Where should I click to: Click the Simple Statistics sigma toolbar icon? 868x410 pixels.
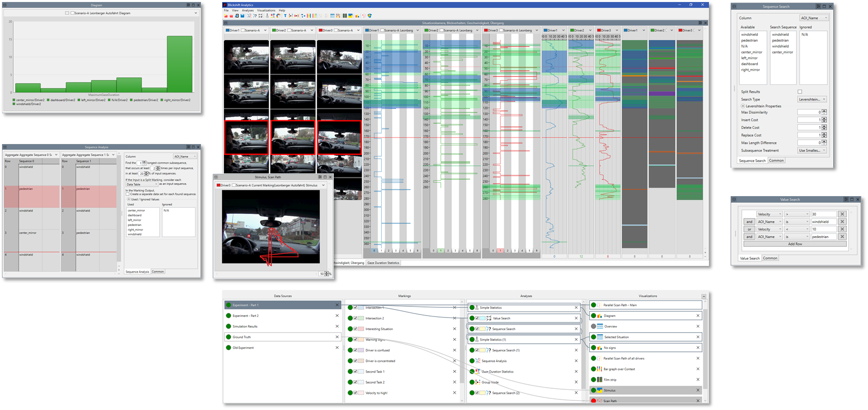[x=268, y=16]
